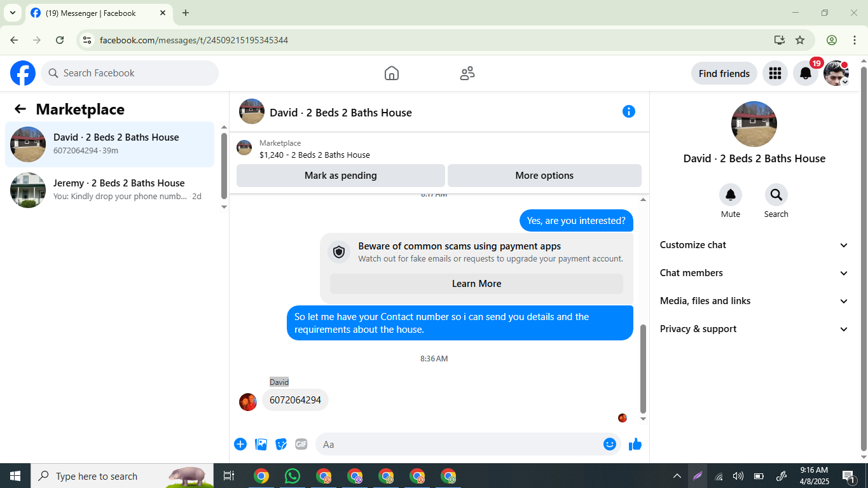Click Mark as pending button
Image resolution: width=868 pixels, height=488 pixels.
coord(341,176)
